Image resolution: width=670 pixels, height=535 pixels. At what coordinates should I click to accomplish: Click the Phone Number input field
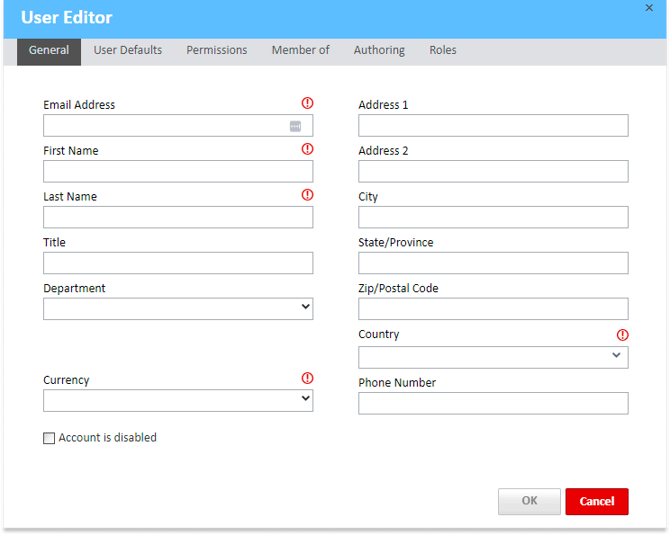(x=493, y=403)
